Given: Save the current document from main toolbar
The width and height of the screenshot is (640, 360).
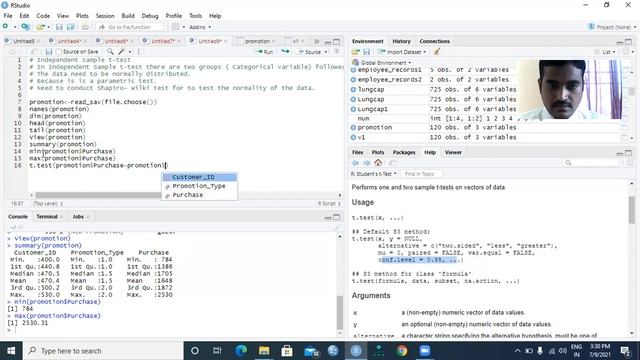Looking at the screenshot, I should (x=59, y=27).
